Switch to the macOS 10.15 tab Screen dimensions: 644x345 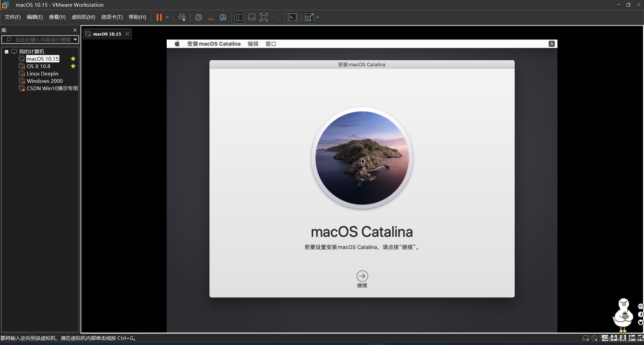point(107,34)
